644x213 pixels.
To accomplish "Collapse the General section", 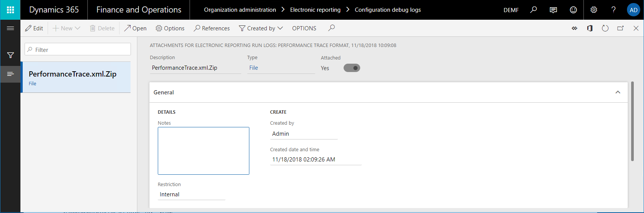I will tap(618, 92).
